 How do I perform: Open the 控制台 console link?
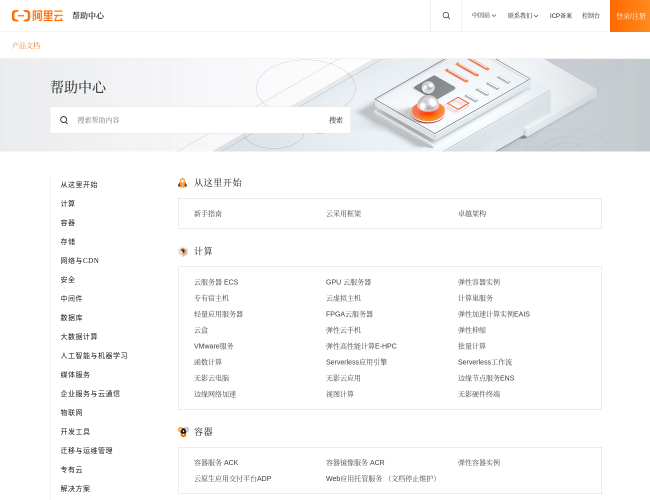(x=591, y=16)
